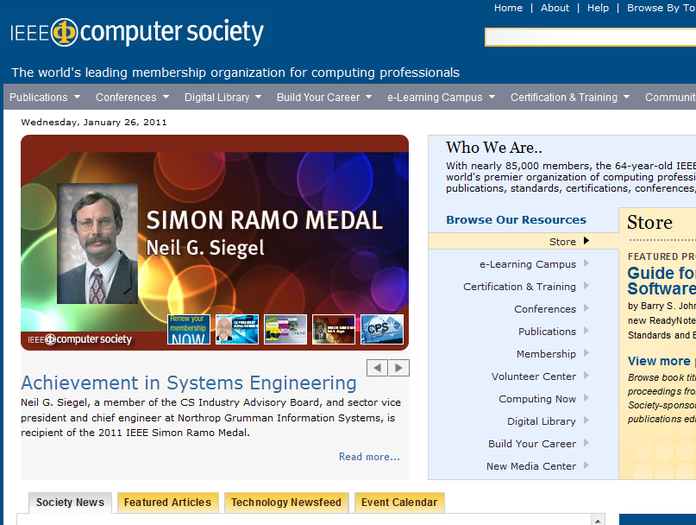The height and width of the screenshot is (525, 696).
Task: Expand the e-Learning Campus nav dropdown arrow
Action: pyautogui.click(x=492, y=96)
